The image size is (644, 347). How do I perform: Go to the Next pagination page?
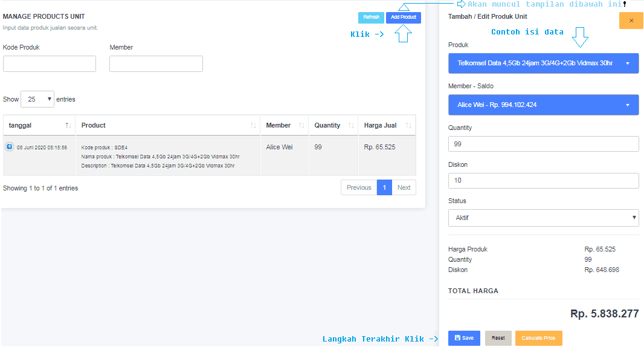tap(404, 187)
